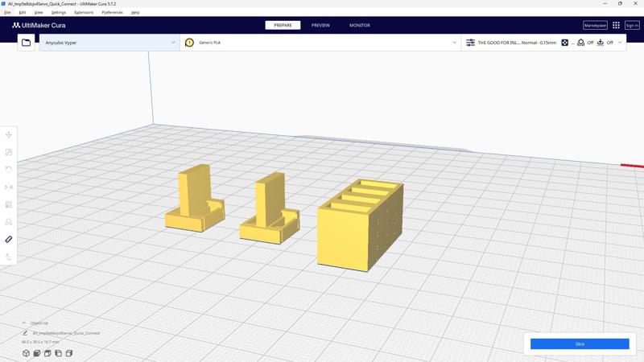
Task: Click the Normal - 0.15mm profile text
Action: click(x=539, y=43)
